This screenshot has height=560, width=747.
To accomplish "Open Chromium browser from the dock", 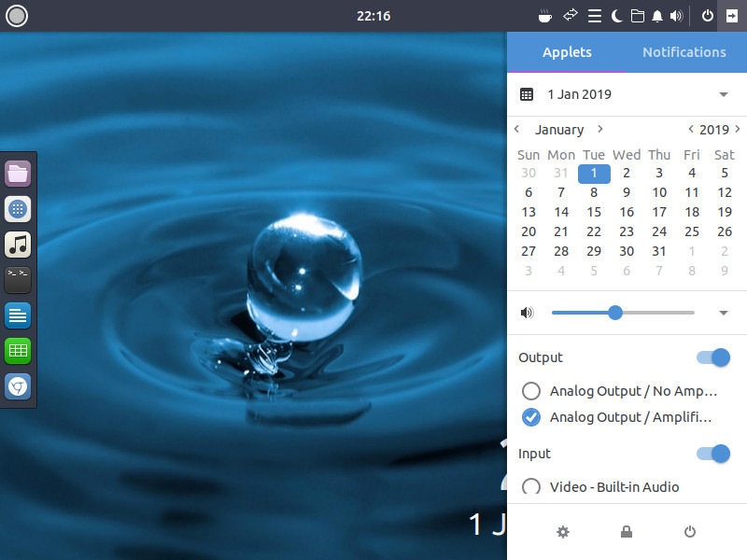I will point(18,386).
